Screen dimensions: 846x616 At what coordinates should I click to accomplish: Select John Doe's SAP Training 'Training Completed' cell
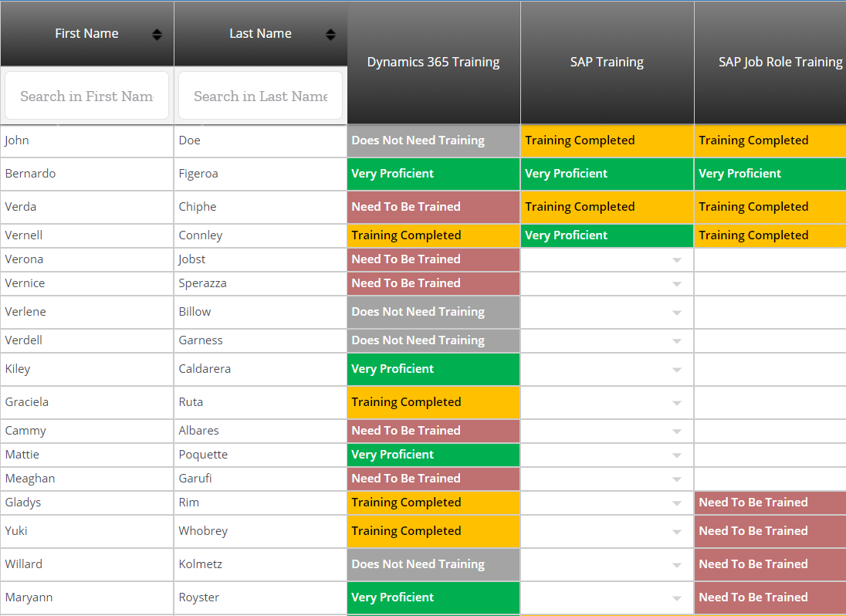click(x=607, y=140)
